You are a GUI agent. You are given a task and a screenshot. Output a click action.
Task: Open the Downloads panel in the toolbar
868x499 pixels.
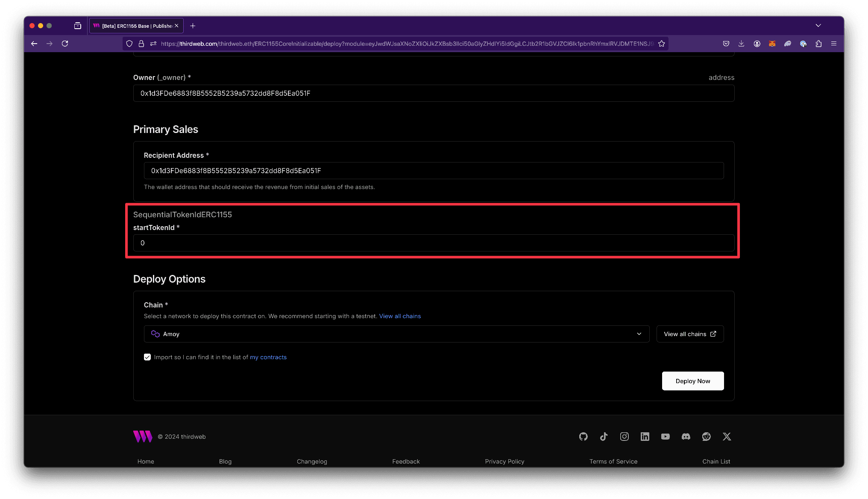pyautogui.click(x=741, y=43)
